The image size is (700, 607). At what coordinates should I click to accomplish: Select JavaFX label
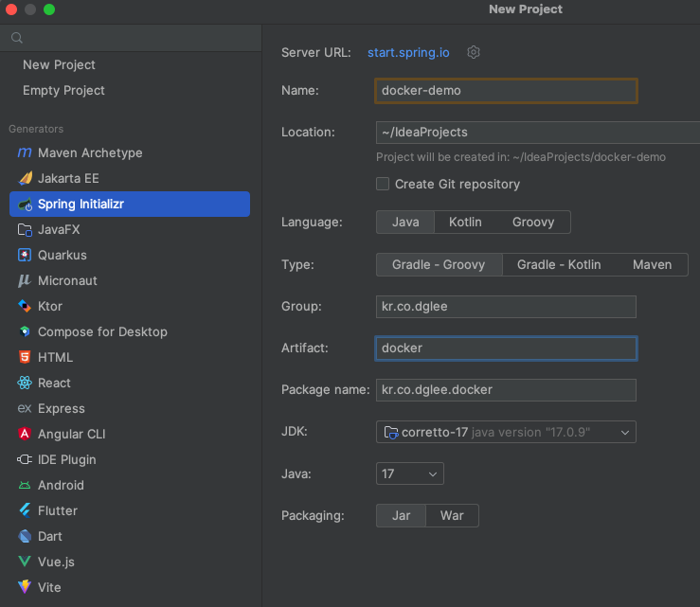point(59,229)
